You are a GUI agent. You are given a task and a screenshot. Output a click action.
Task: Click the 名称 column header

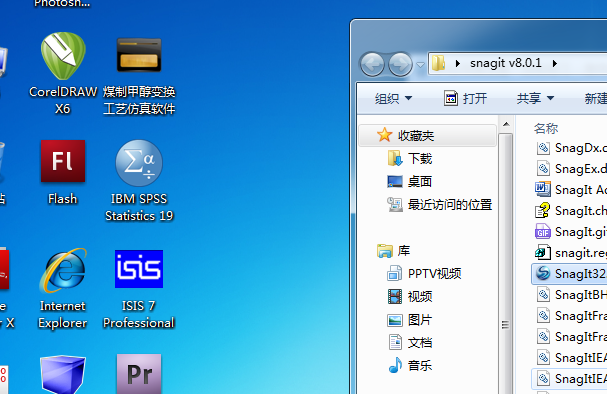[x=546, y=128]
